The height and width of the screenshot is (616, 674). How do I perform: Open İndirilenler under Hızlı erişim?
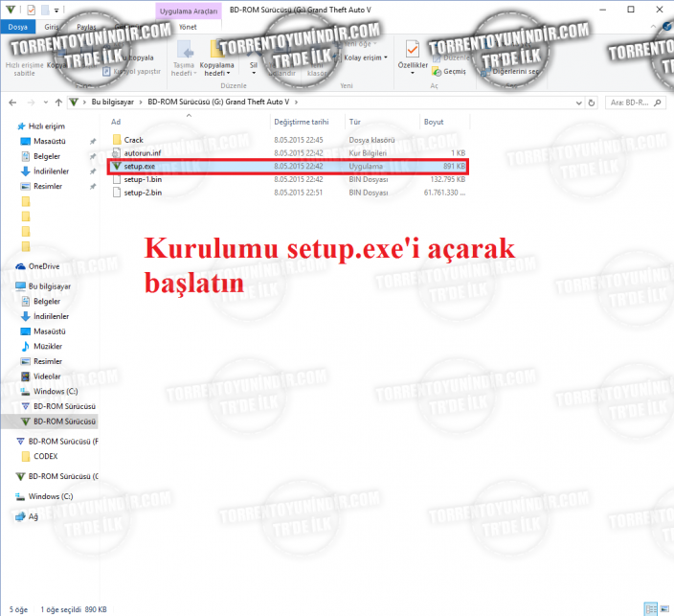coord(51,171)
